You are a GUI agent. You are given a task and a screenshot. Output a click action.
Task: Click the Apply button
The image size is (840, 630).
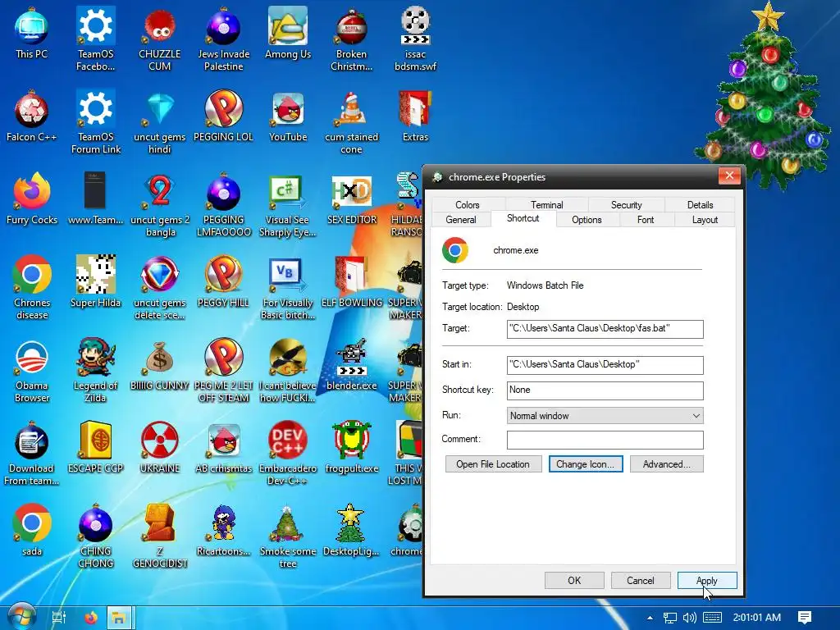pyautogui.click(x=707, y=580)
